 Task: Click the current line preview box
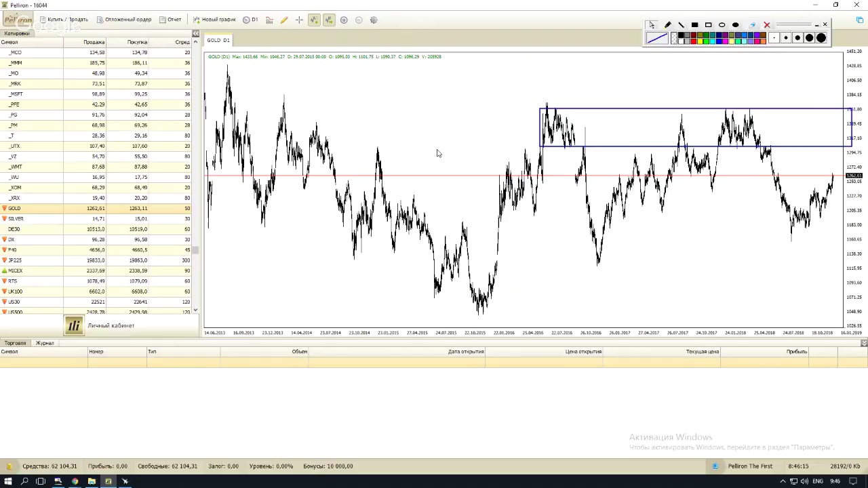657,37
